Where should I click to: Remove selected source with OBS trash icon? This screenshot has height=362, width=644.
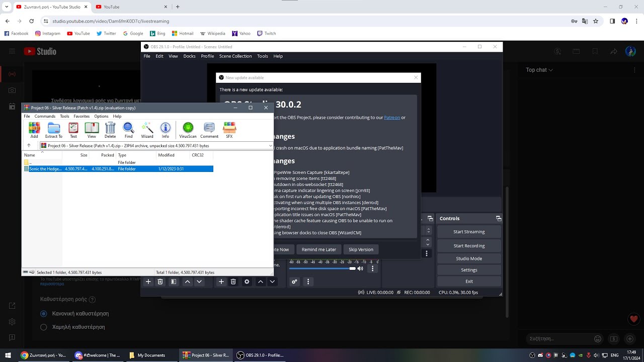click(x=233, y=282)
